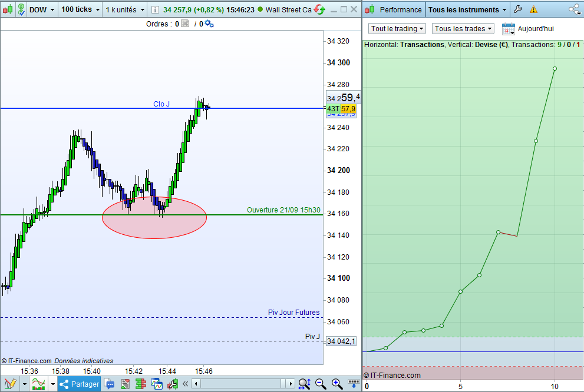The height and width of the screenshot is (392, 584).
Task: Click the zoom out magnifier icon
Action: [321, 384]
